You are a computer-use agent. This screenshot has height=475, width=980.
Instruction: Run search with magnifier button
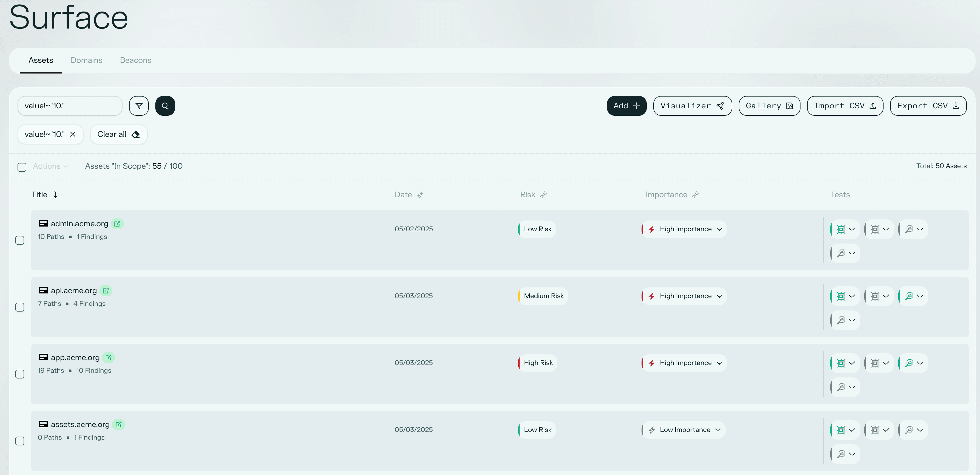[165, 106]
